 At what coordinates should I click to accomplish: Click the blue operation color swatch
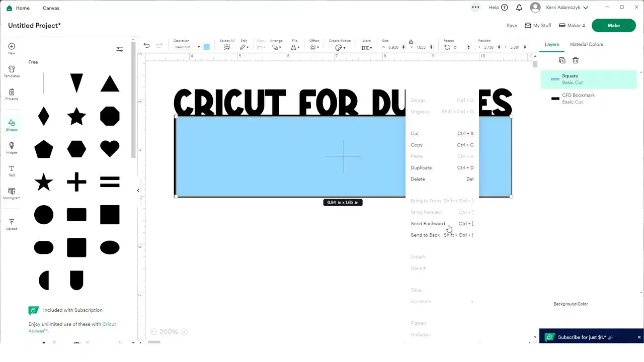point(206,47)
